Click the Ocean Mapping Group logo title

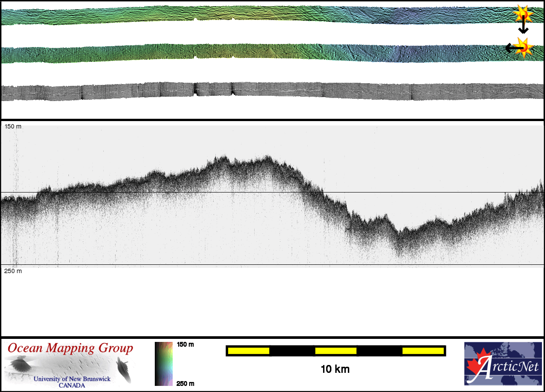(x=70, y=348)
